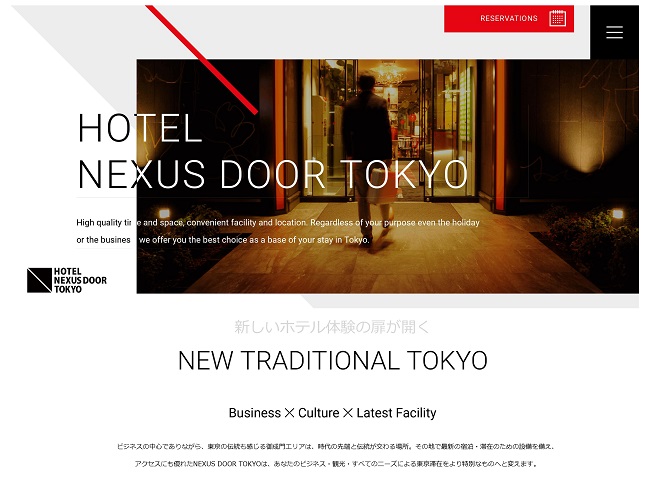
Task: Click the Latest Facility text
Action: point(396,413)
